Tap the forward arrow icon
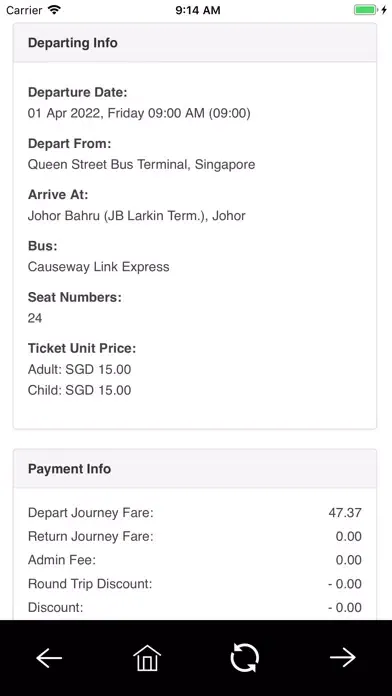Screen dimensions: 392x696 [343, 657]
